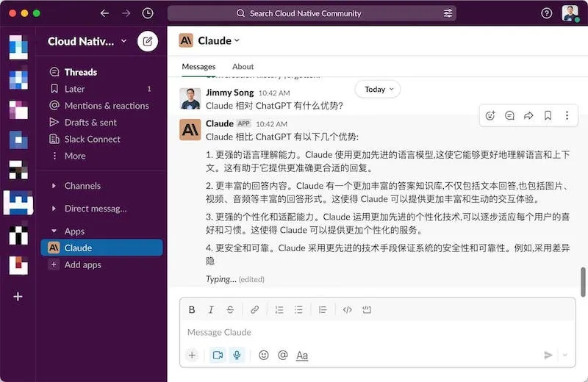Open the history clock icon
The width and height of the screenshot is (588, 382).
[148, 13]
